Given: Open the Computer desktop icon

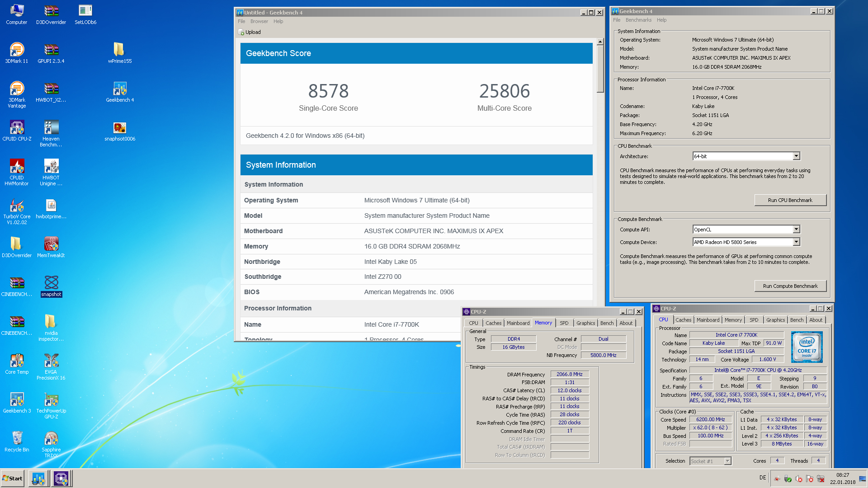Looking at the screenshot, I should coord(17,14).
